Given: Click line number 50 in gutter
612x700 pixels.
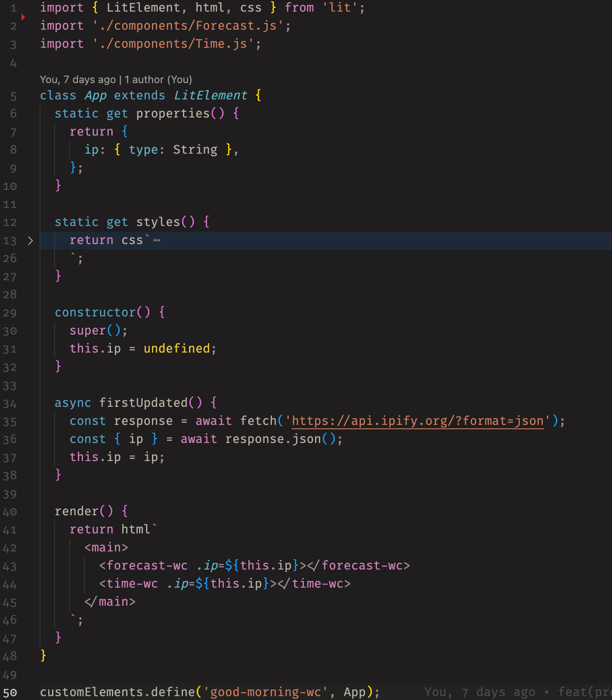Looking at the screenshot, I should point(10,693).
